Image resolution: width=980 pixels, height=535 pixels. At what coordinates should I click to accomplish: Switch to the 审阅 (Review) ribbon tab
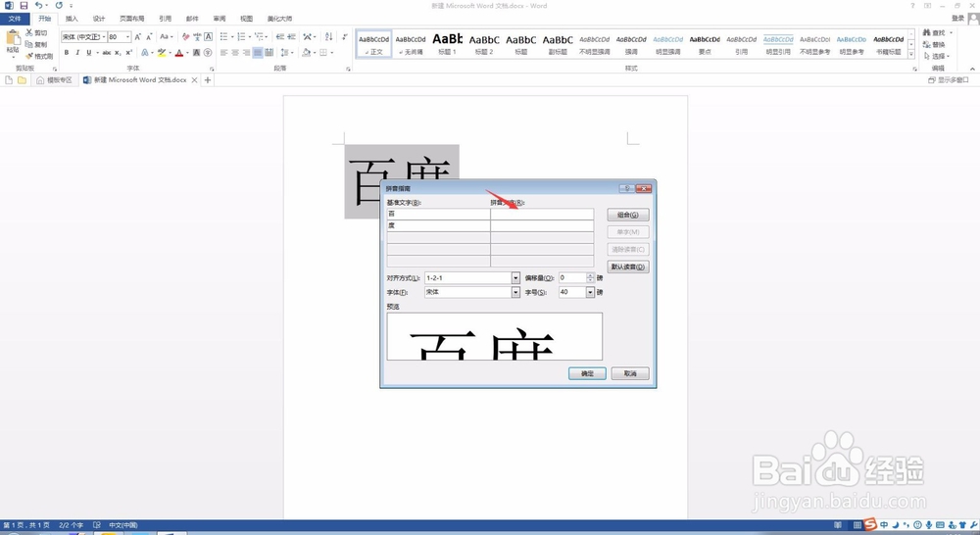220,19
